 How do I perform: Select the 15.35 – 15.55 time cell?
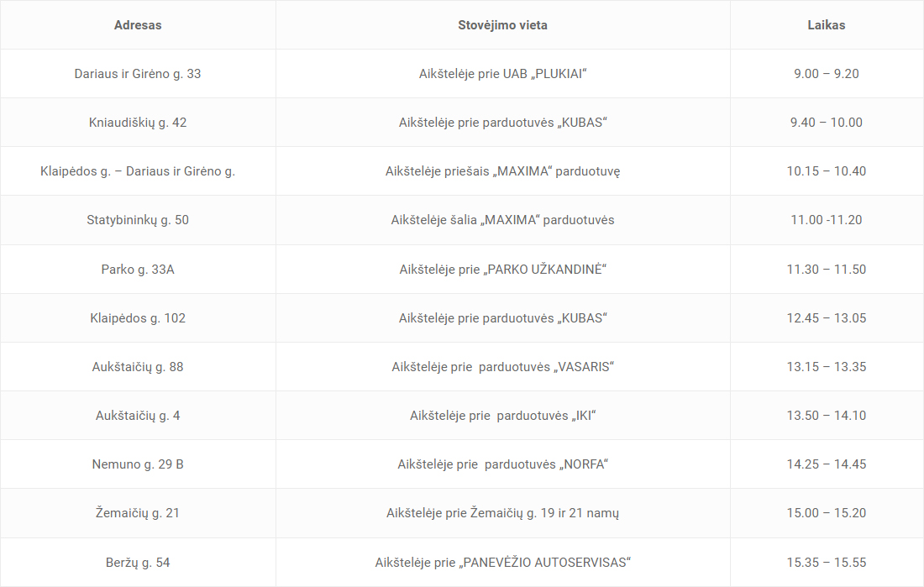[x=826, y=563]
